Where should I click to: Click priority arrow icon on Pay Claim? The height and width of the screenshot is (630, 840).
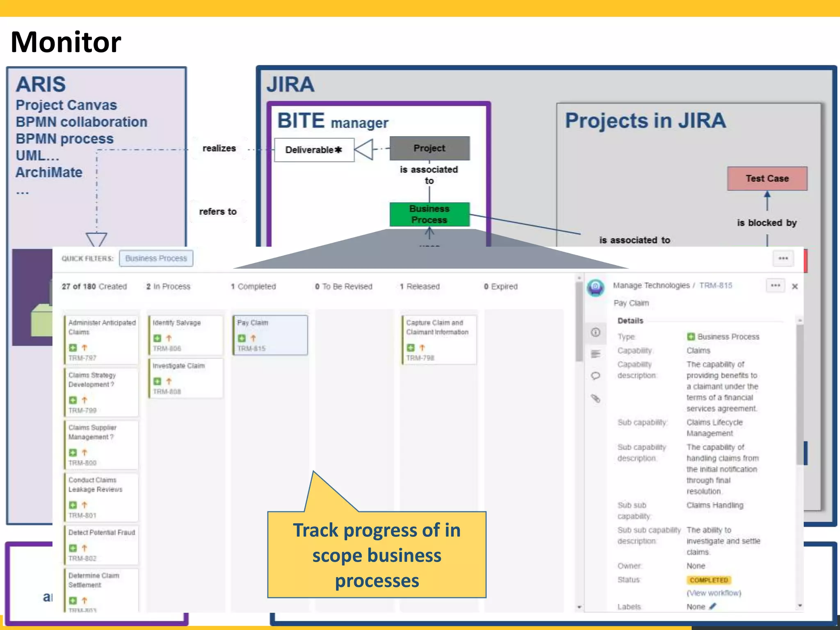click(x=253, y=338)
